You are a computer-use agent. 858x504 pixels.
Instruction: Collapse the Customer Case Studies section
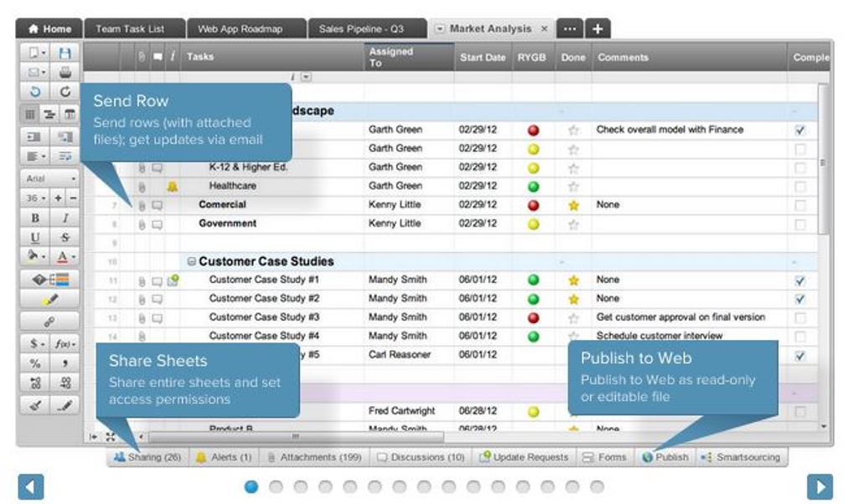(192, 262)
